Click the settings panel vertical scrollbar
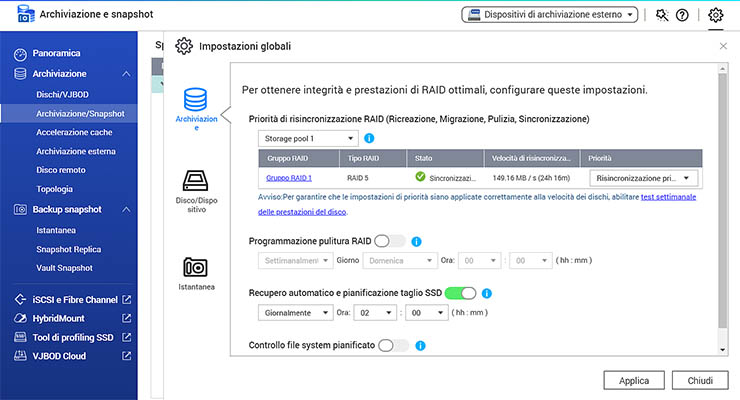This screenshot has width=740, height=400. point(723,200)
